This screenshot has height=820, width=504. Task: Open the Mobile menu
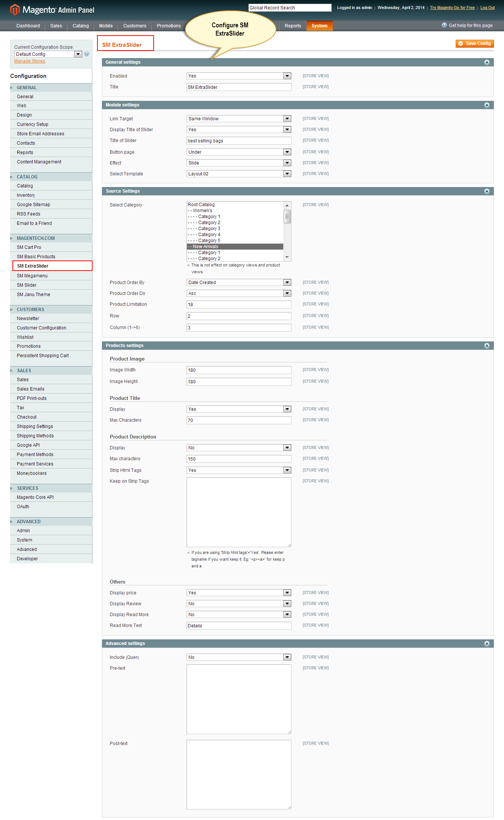(x=106, y=26)
